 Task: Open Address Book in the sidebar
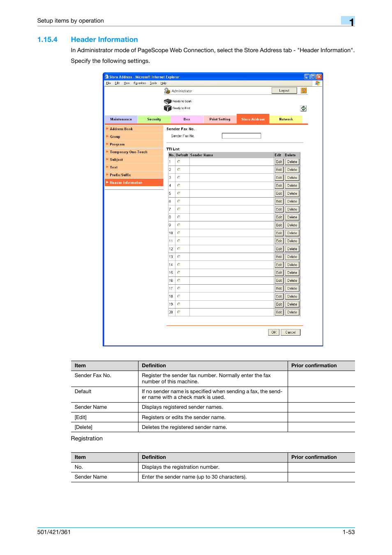(x=134, y=129)
